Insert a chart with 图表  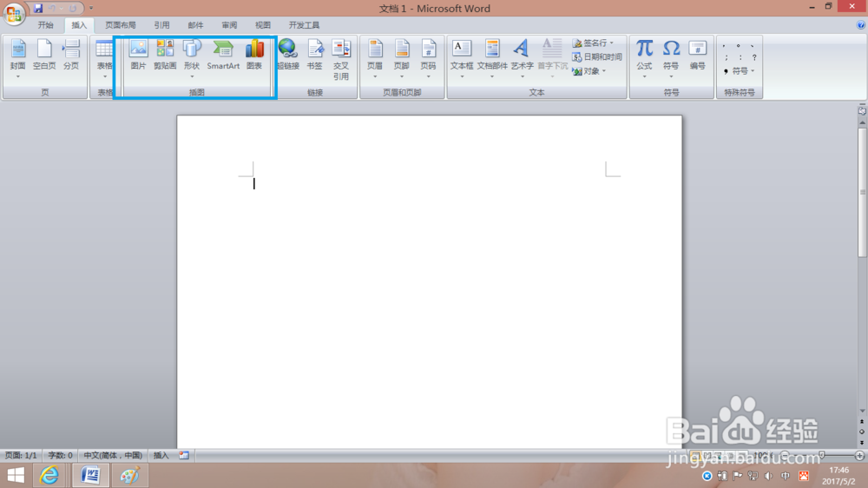(x=254, y=56)
